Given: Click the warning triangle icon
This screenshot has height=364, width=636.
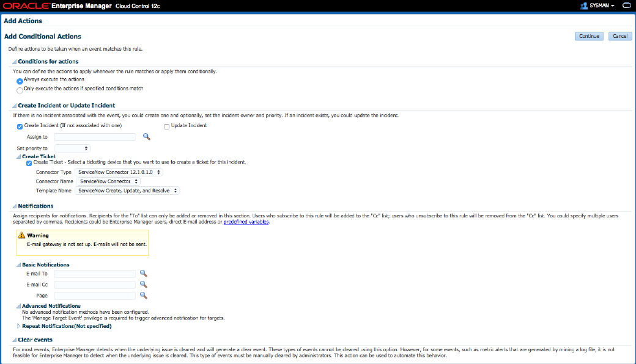Looking at the screenshot, I should click(21, 235).
